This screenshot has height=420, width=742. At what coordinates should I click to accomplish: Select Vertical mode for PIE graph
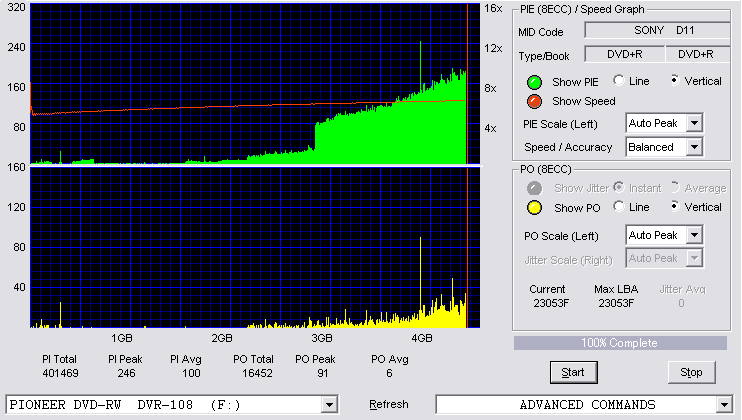point(674,80)
